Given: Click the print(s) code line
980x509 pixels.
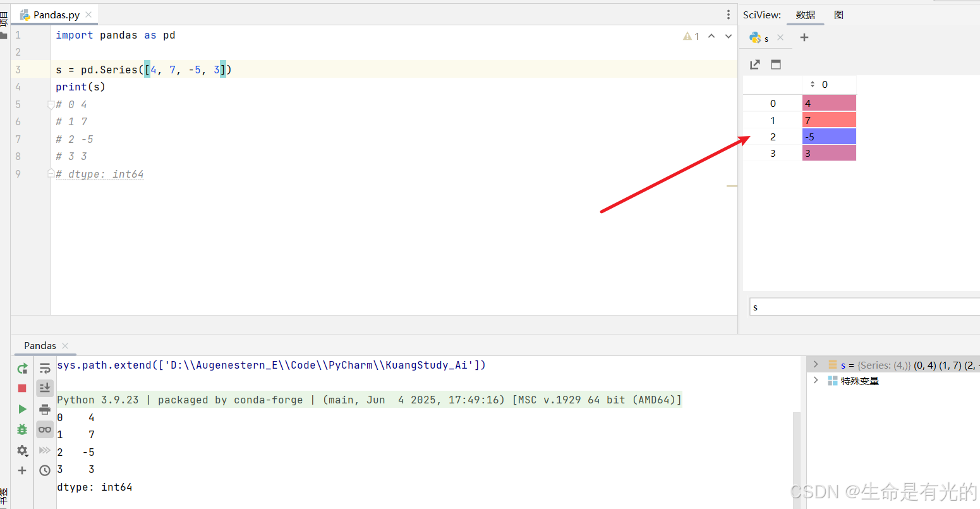Looking at the screenshot, I should pyautogui.click(x=80, y=87).
